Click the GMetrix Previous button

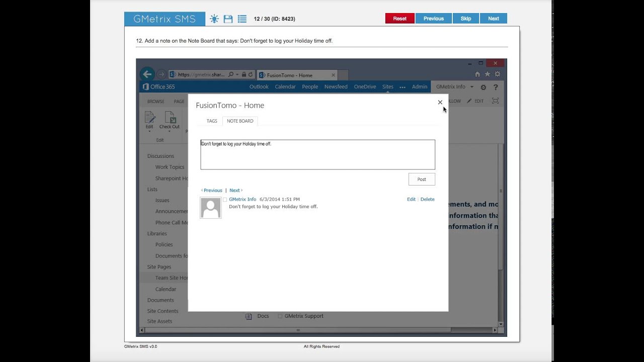434,19
